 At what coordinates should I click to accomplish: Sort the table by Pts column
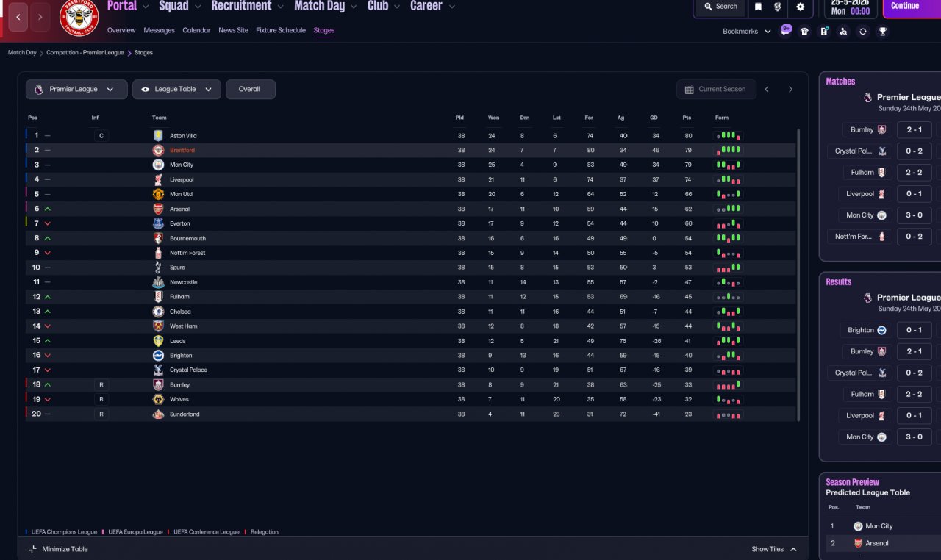[687, 118]
